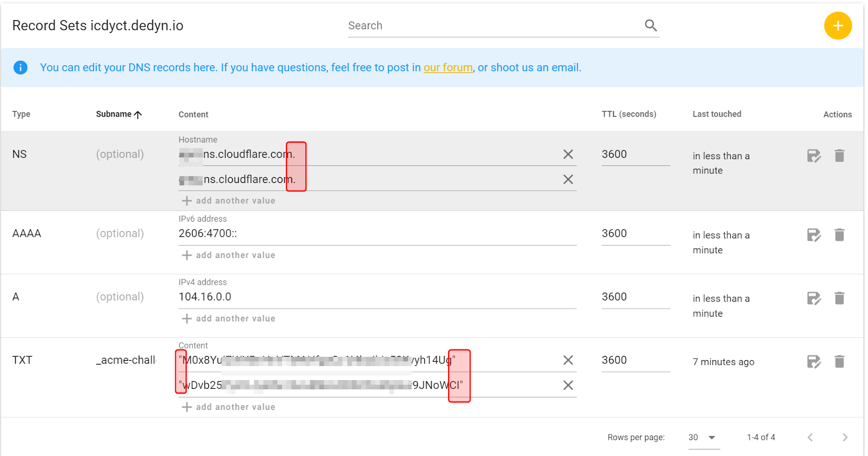Go to the next page of records
Viewport: 868px width, 456px height.
coord(845,438)
